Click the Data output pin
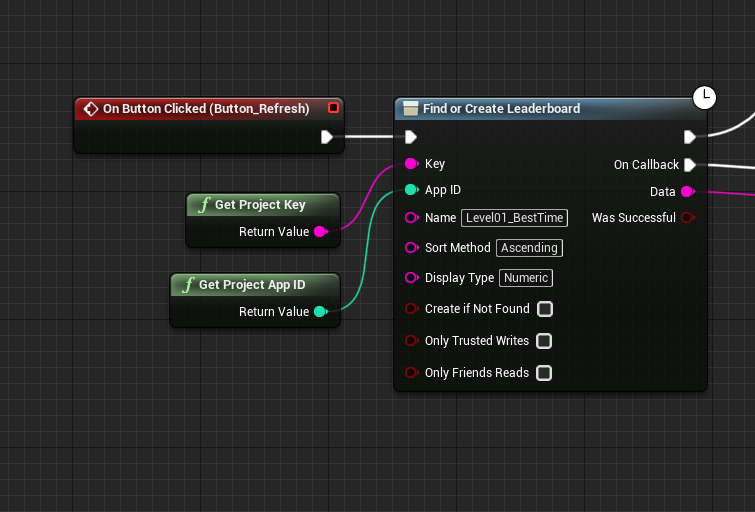 pyautogui.click(x=687, y=191)
